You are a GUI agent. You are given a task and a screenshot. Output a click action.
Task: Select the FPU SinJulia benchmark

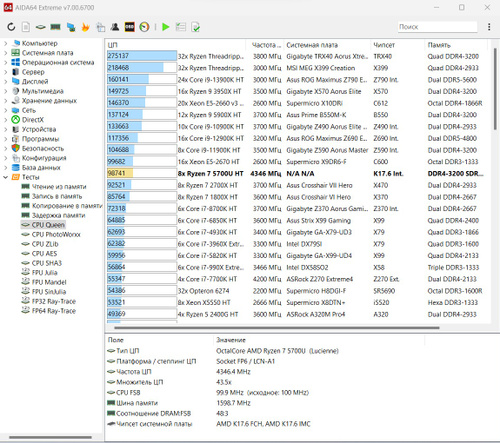pos(49,292)
